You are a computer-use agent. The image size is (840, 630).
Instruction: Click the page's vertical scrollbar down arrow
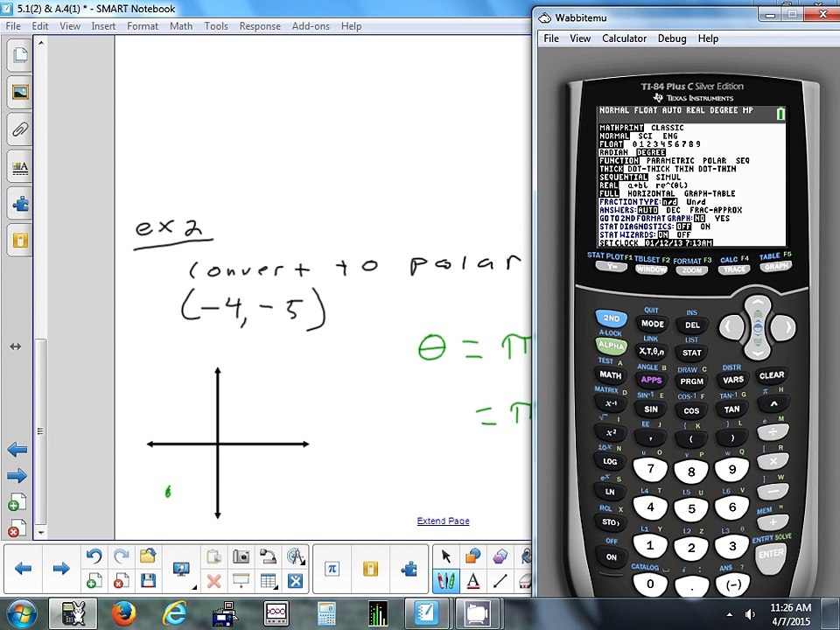(41, 533)
